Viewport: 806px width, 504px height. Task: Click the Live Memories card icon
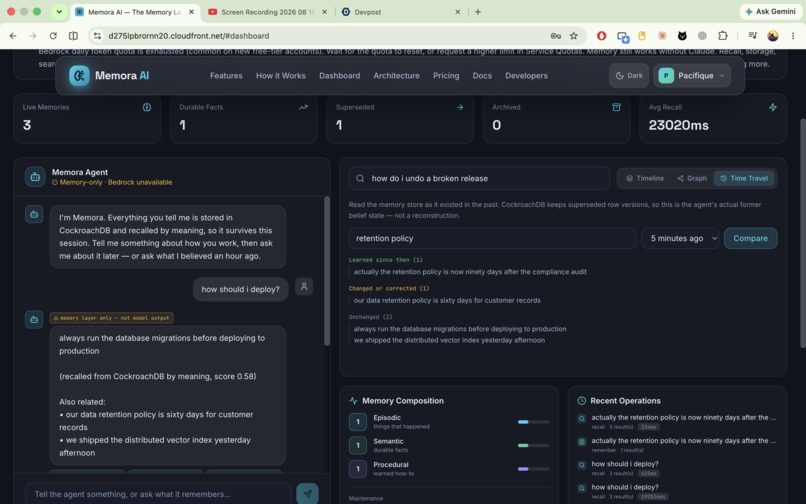[x=147, y=107]
